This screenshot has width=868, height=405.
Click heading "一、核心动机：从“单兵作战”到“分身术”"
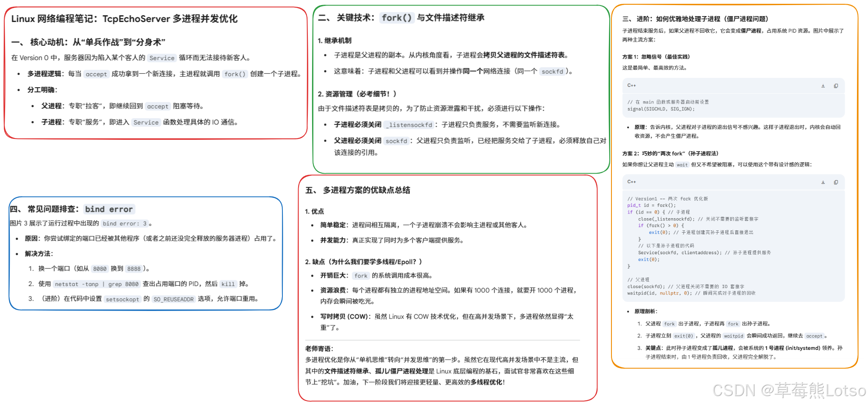(88, 42)
